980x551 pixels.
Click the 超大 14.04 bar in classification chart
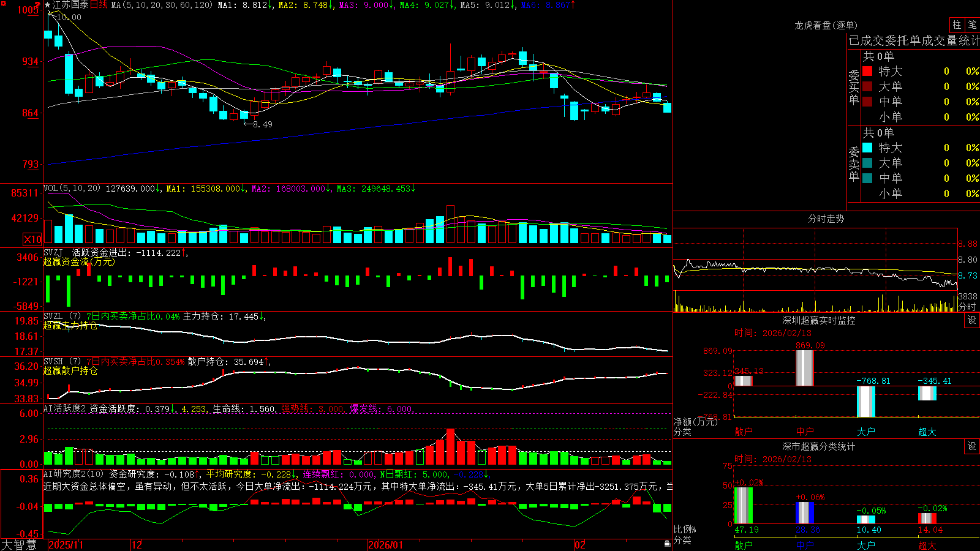(x=927, y=519)
